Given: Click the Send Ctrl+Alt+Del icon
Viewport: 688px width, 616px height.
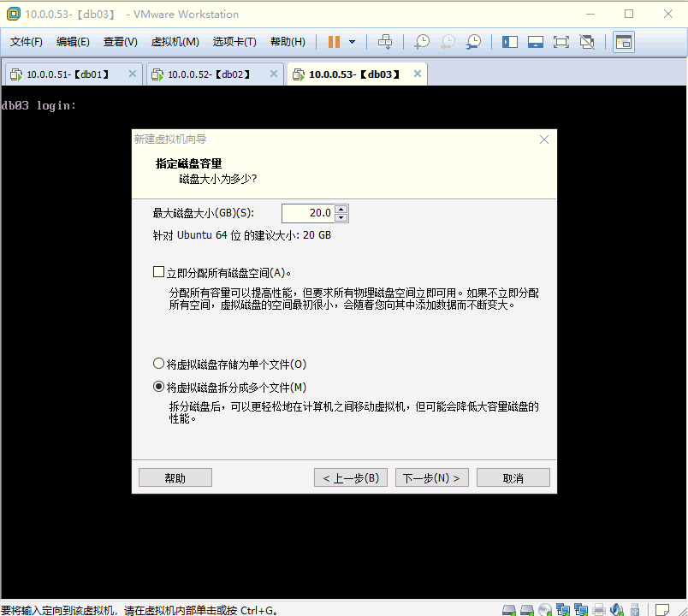Looking at the screenshot, I should (x=385, y=41).
